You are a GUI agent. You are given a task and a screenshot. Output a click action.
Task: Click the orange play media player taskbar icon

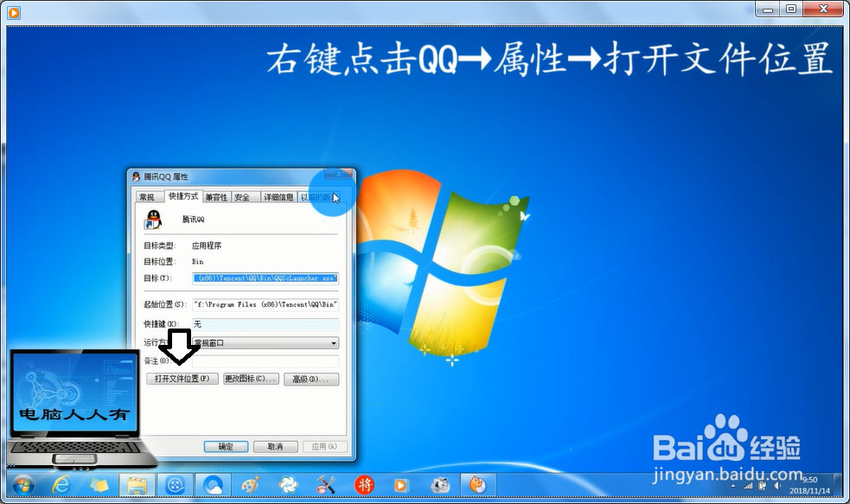point(401,485)
